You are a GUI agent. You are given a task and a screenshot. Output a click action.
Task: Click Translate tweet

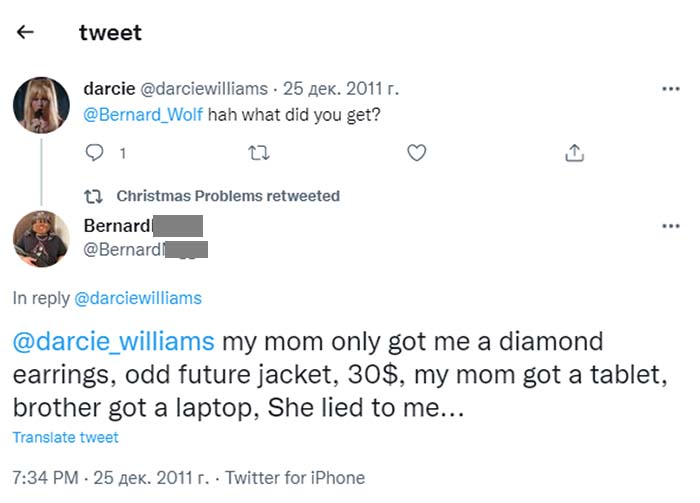[x=66, y=438]
